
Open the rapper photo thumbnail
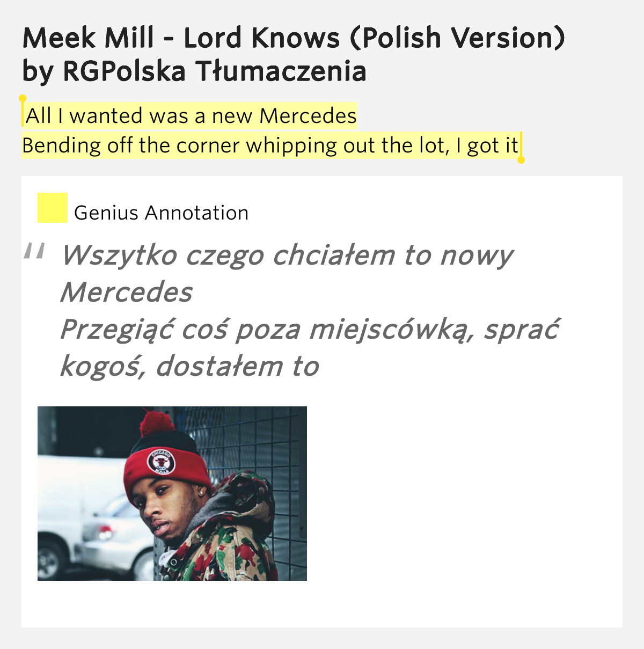pos(172,493)
